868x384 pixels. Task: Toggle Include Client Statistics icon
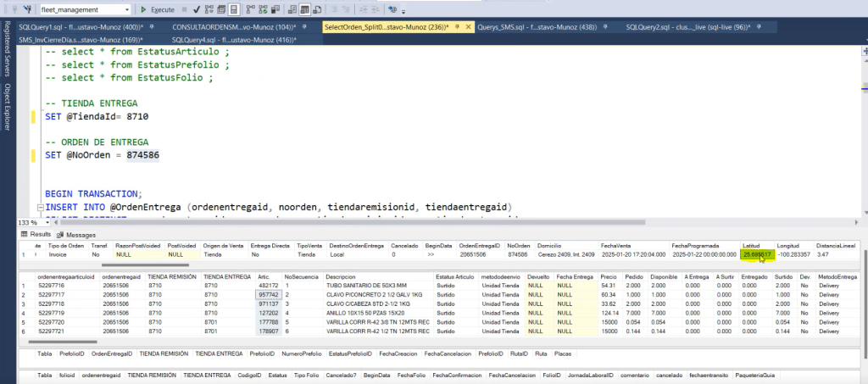[x=275, y=10]
